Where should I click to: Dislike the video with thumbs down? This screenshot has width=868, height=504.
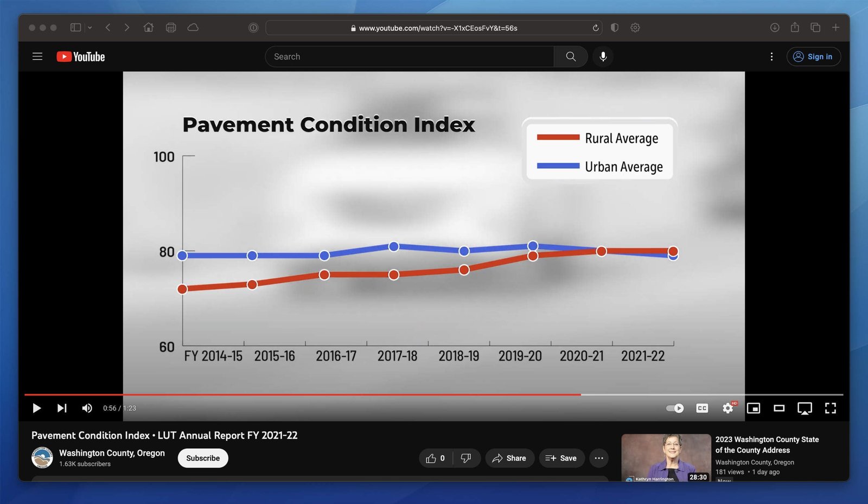tap(466, 458)
